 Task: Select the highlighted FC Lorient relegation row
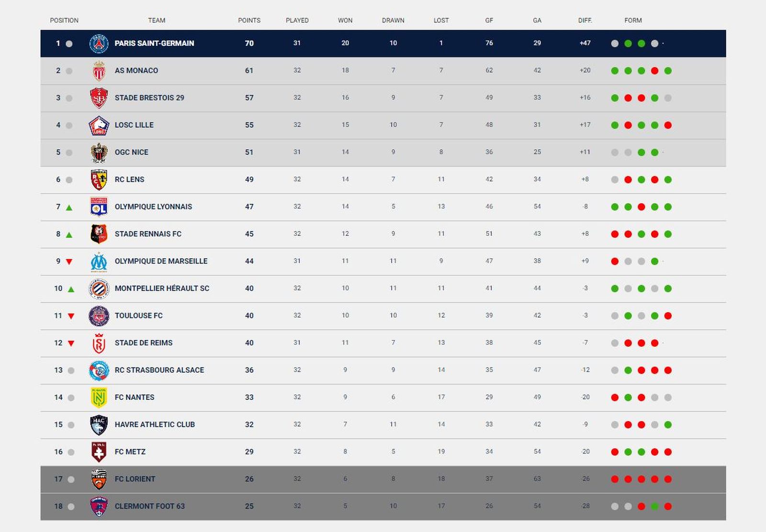[383, 478]
